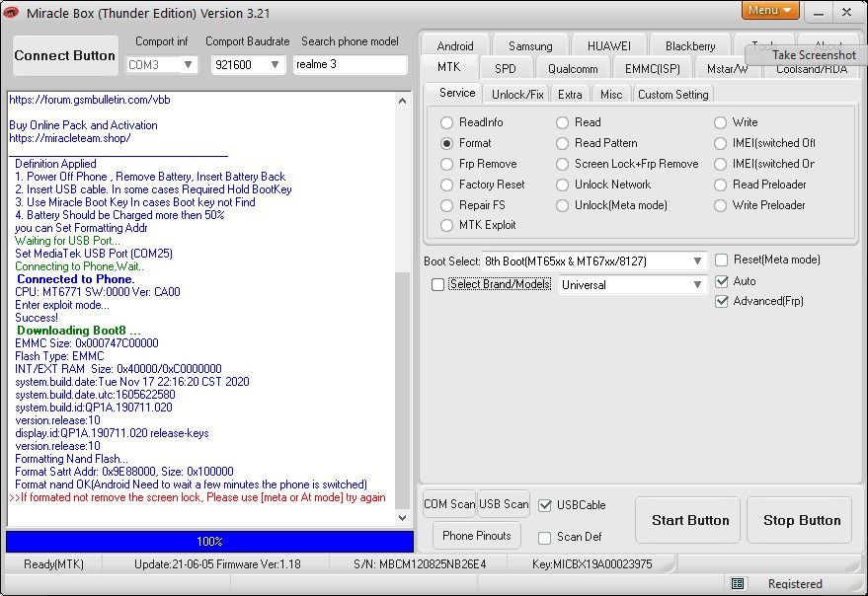Screen dimensions: 868x596
Task: Click the 'Ready(MTK)' status bar entry
Action: click(53, 563)
